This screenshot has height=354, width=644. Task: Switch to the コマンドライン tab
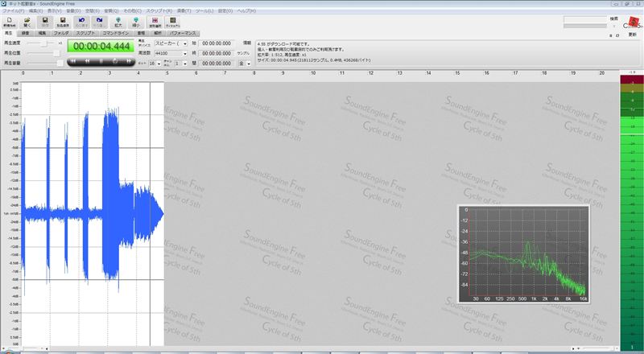[115, 33]
